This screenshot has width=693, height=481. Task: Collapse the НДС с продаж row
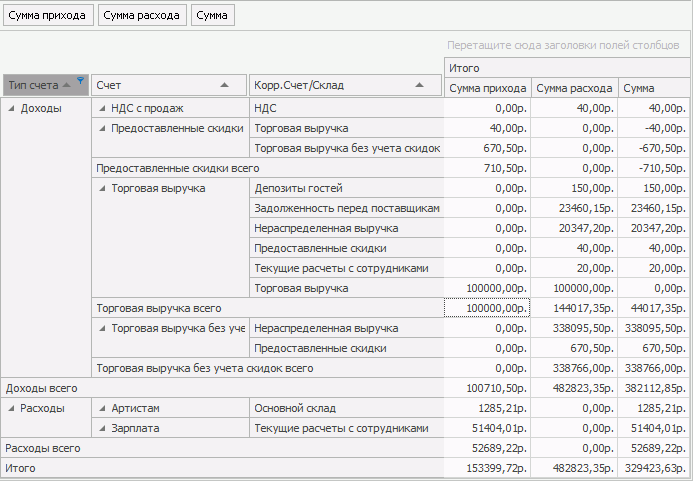coord(102,108)
